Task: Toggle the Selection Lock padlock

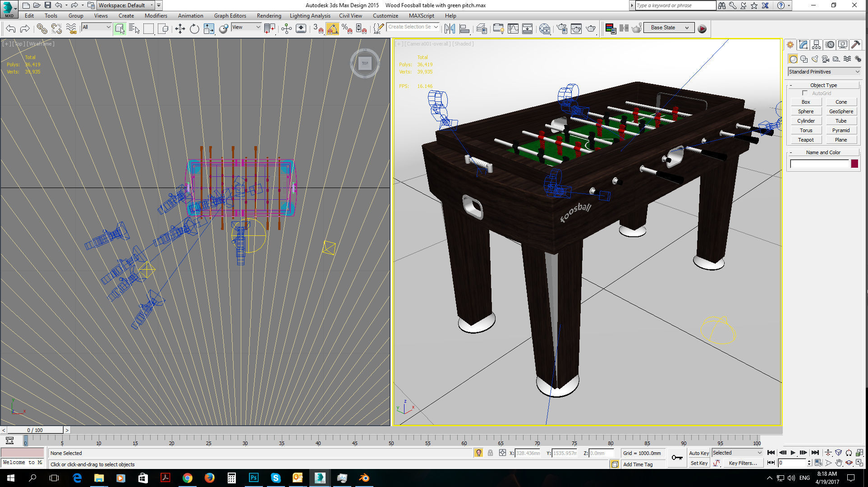Action: (x=490, y=453)
